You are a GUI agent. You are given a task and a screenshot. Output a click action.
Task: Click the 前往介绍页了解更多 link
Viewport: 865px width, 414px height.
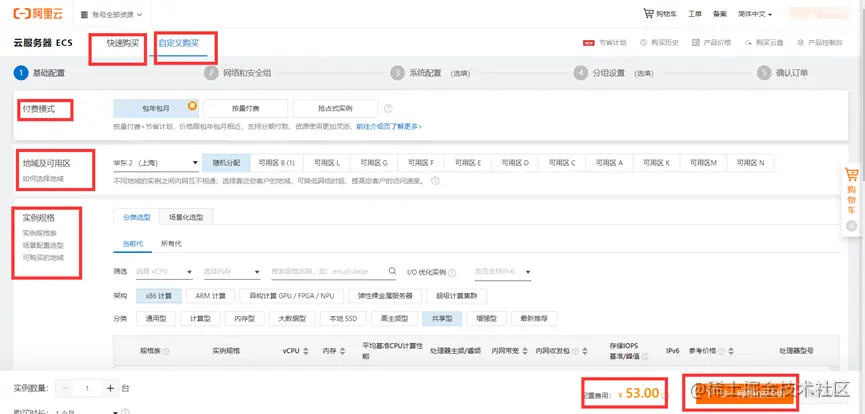[389, 126]
